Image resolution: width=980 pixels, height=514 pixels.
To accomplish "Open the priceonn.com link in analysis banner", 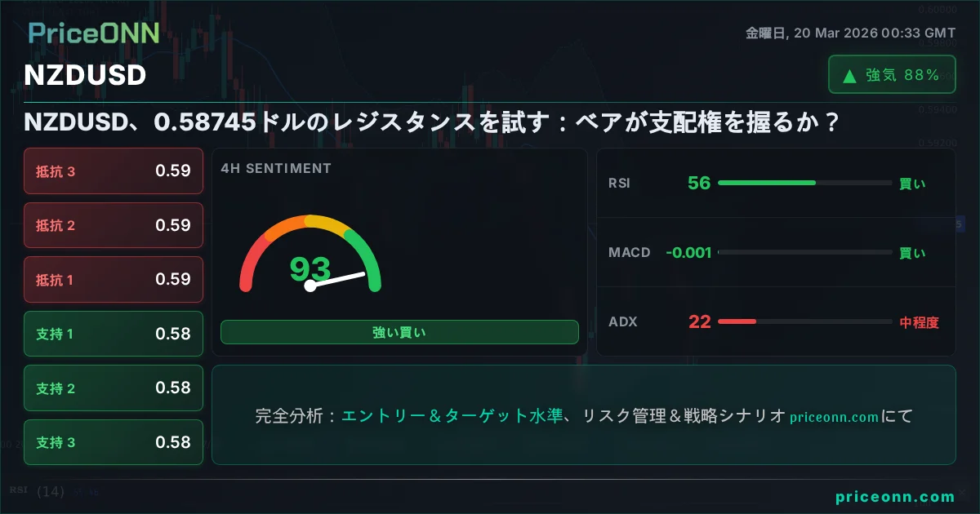I will (834, 417).
